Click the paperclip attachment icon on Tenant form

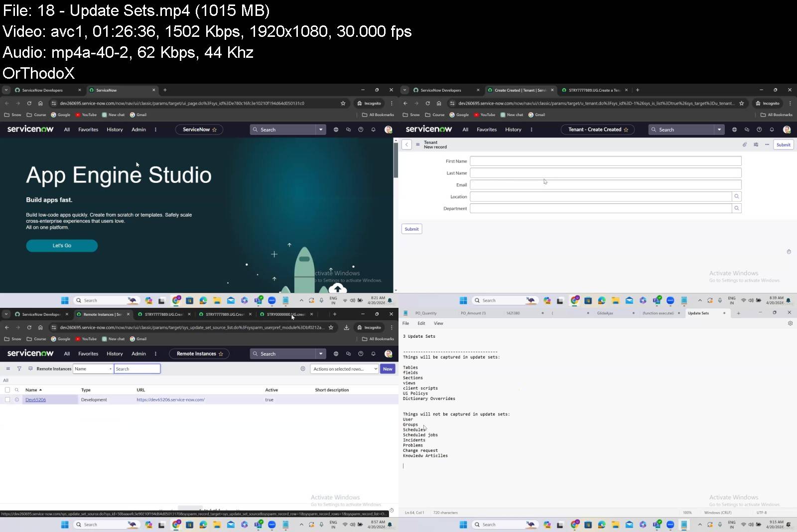click(x=744, y=144)
